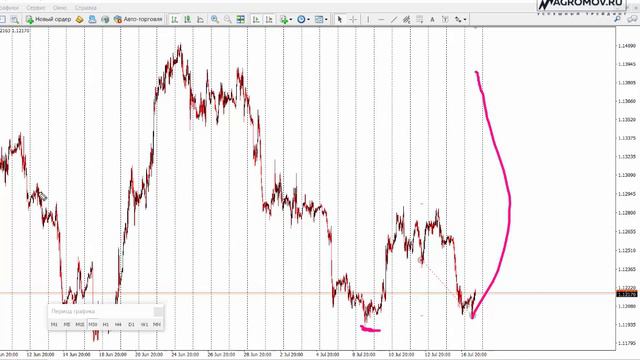Open the Market Watch magnifier icon
Image resolution: width=640 pixels, height=360 pixels.
point(14,20)
